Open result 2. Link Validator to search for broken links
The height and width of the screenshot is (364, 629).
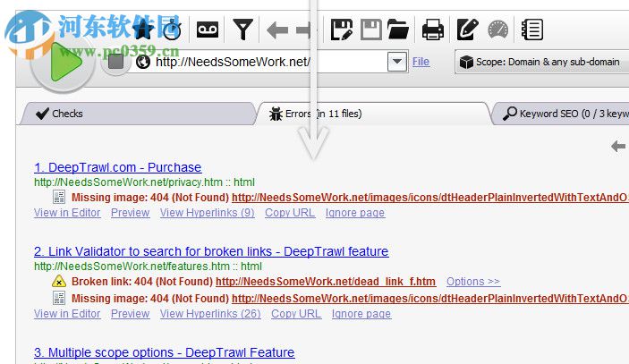211,251
